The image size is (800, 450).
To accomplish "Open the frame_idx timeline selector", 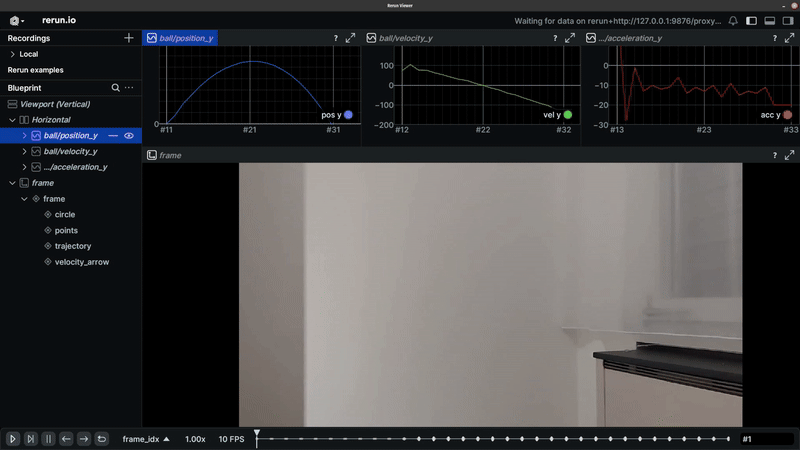I will (146, 439).
